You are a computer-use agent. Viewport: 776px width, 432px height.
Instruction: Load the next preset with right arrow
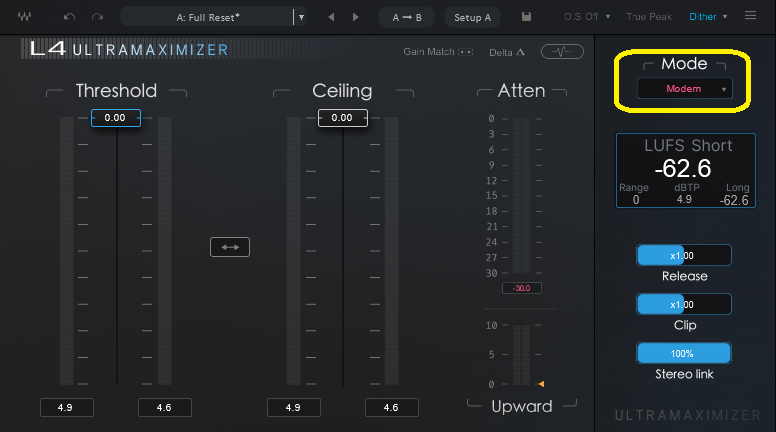pyautogui.click(x=355, y=17)
